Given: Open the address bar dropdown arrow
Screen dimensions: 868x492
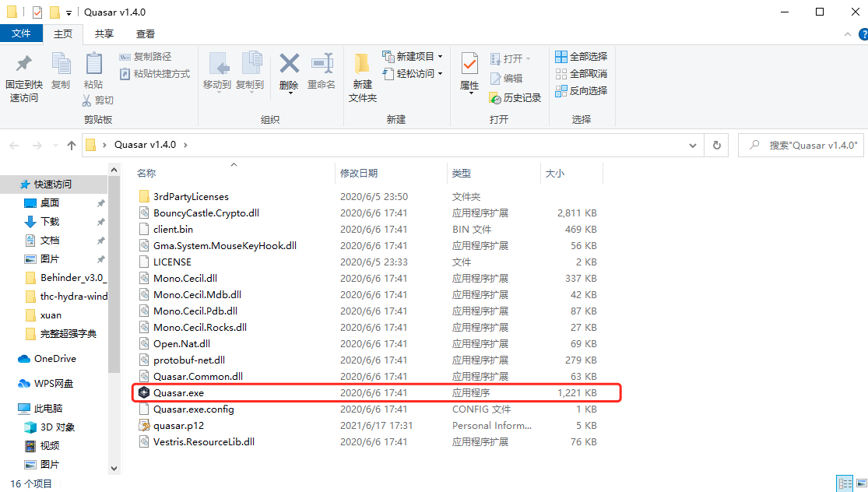Looking at the screenshot, I should click(692, 145).
